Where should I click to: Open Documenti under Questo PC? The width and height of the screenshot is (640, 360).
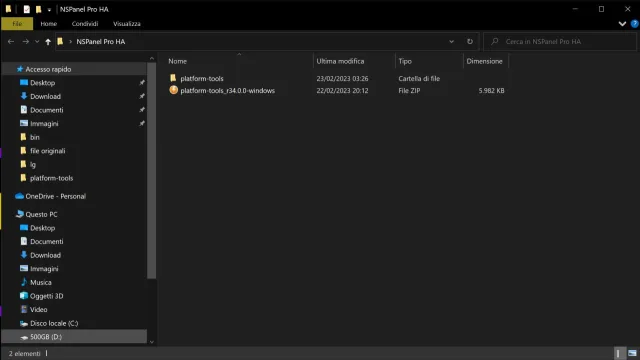pos(47,242)
